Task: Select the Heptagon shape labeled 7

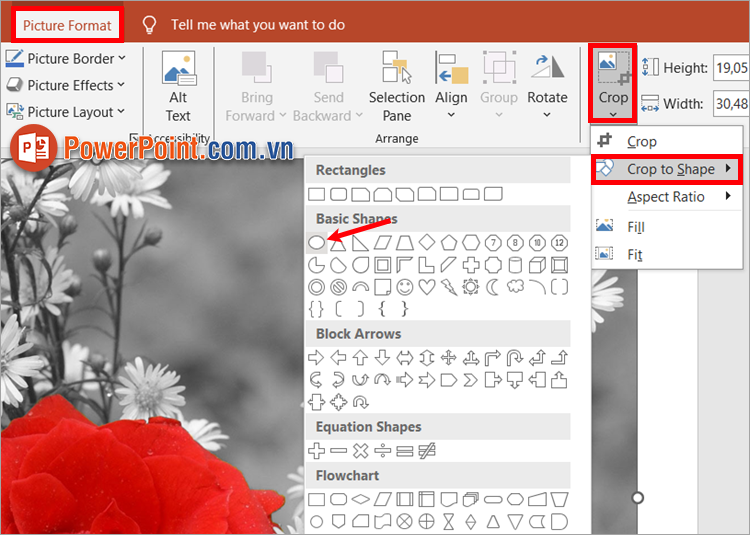Action: pos(493,243)
